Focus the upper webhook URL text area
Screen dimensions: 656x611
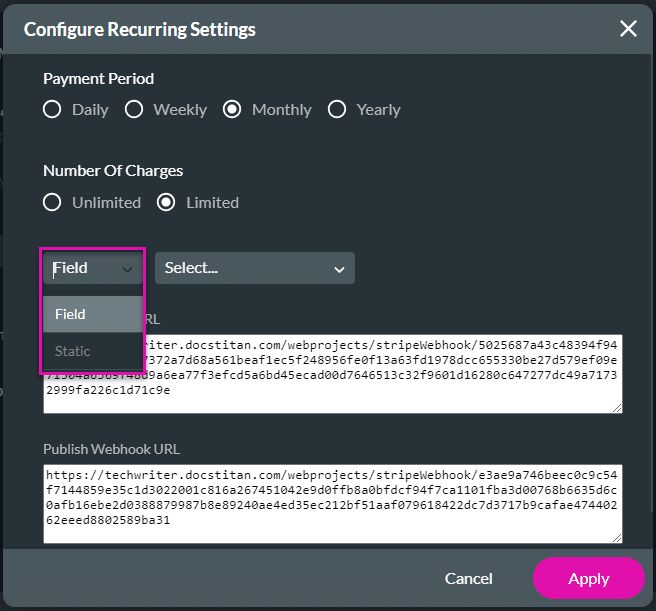333,374
